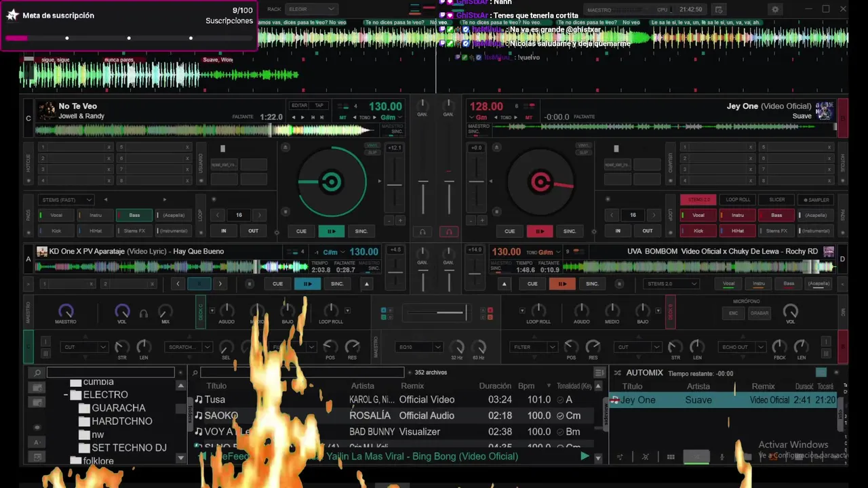The image size is (868, 488).
Task: Click the Automix panel teal square icon
Action: click(x=821, y=372)
